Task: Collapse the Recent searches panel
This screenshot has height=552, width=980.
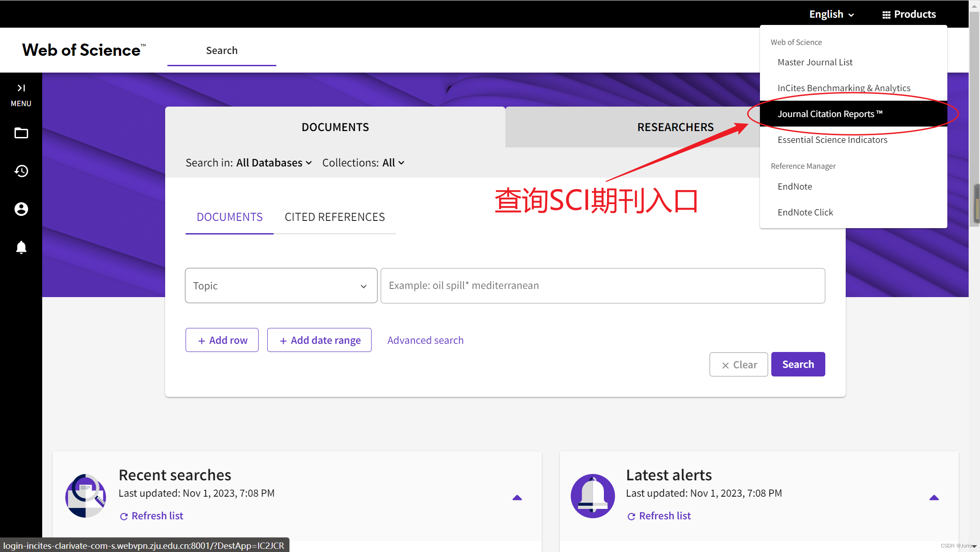Action: 517,498
